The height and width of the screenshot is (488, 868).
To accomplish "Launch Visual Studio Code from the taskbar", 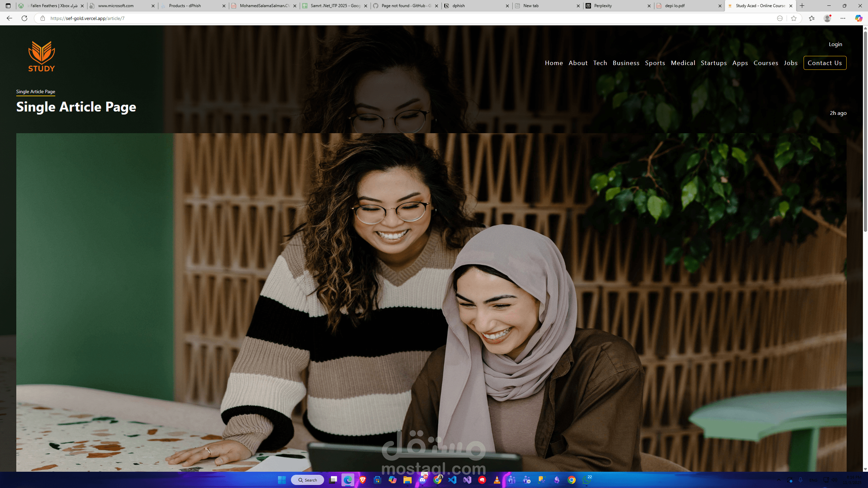I will pyautogui.click(x=452, y=480).
